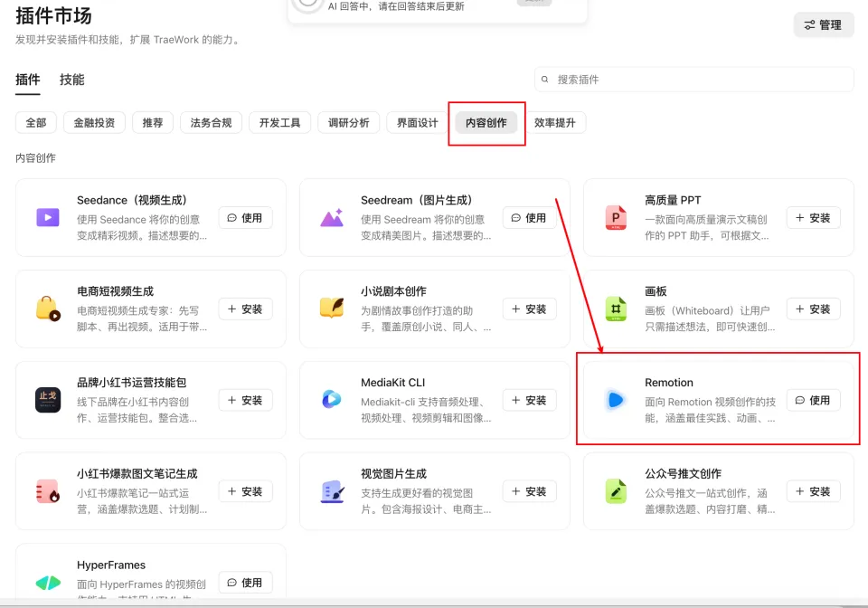
Task: Install the 画板 plugin
Action: pos(813,309)
